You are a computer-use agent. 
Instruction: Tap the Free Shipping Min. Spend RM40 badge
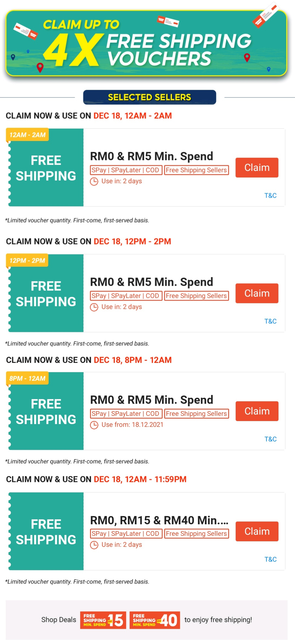[155, 620]
